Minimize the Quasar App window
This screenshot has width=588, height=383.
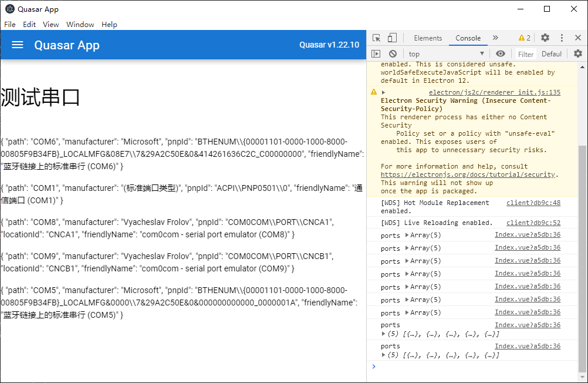(x=520, y=9)
